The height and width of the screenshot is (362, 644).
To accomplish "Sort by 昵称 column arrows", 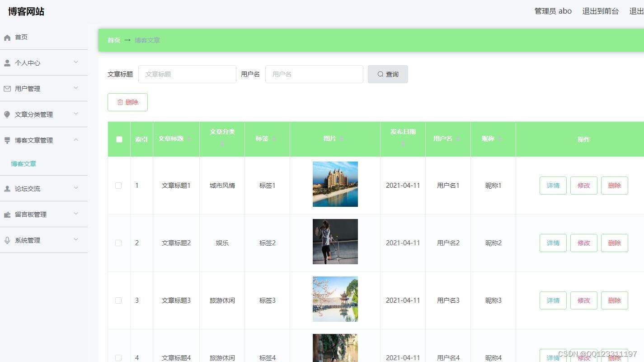I will pos(500,138).
